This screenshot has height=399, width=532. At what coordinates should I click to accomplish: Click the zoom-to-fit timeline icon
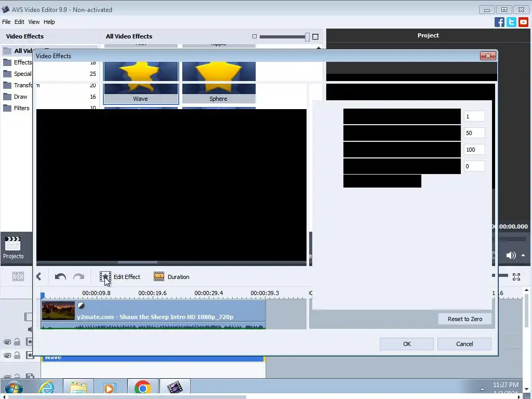(x=516, y=277)
